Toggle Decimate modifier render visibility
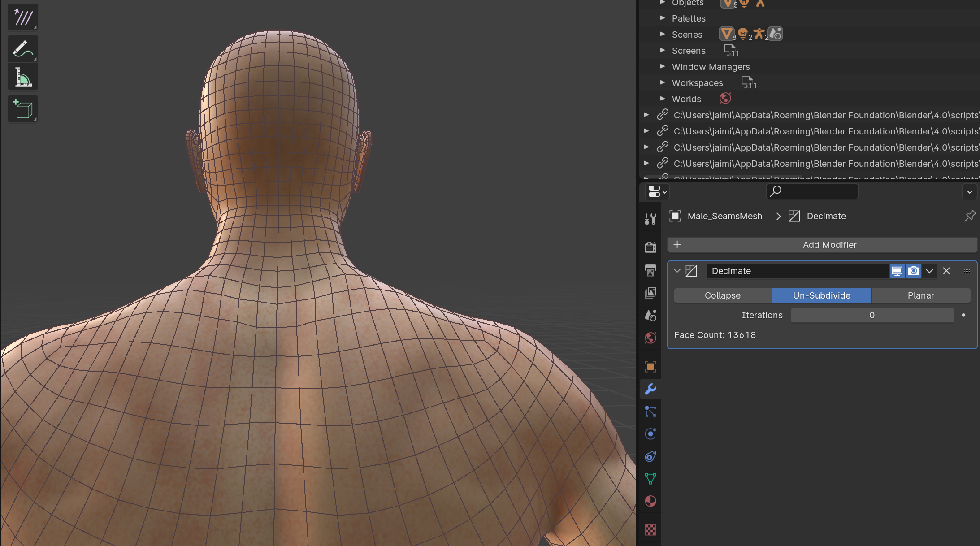 click(x=913, y=271)
